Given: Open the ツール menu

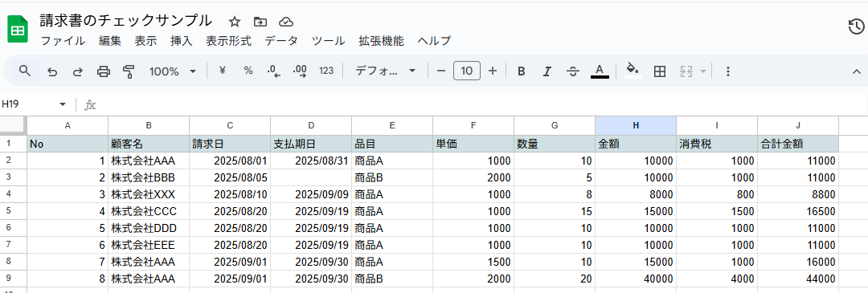Looking at the screenshot, I should coord(328,41).
